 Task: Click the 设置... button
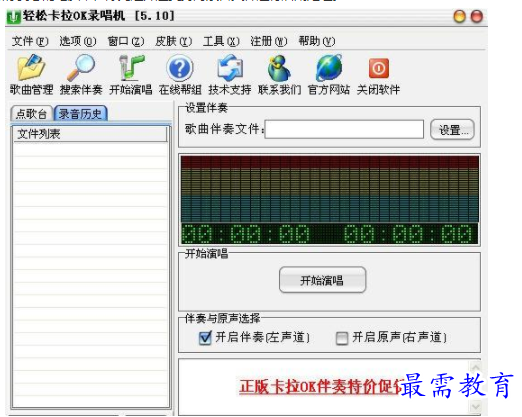tap(452, 130)
